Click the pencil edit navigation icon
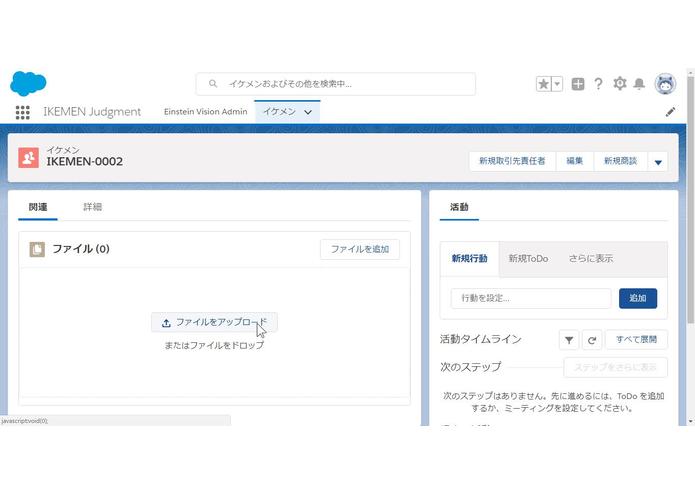 tap(670, 112)
